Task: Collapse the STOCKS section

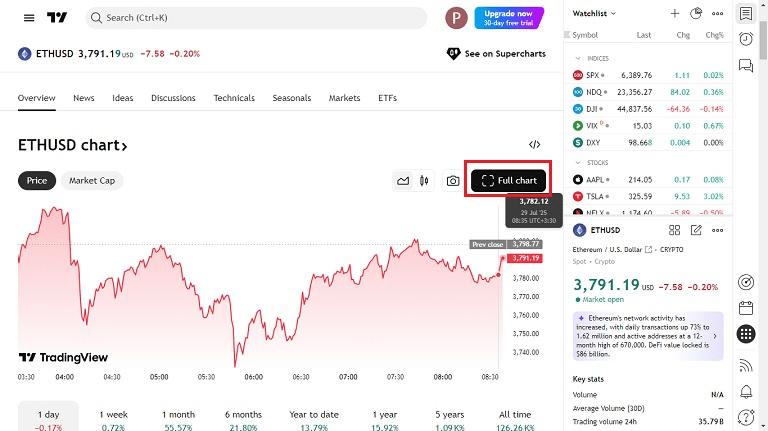Action: [578, 163]
